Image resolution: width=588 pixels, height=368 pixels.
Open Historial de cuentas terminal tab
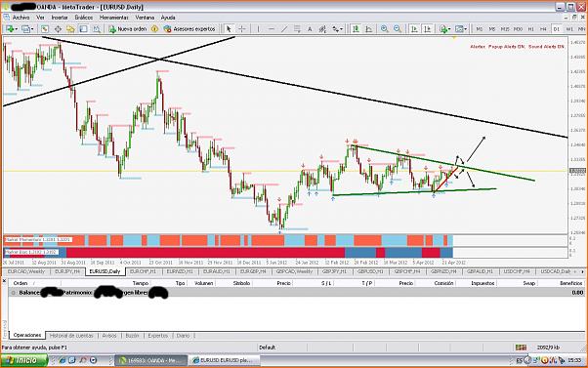click(71, 336)
